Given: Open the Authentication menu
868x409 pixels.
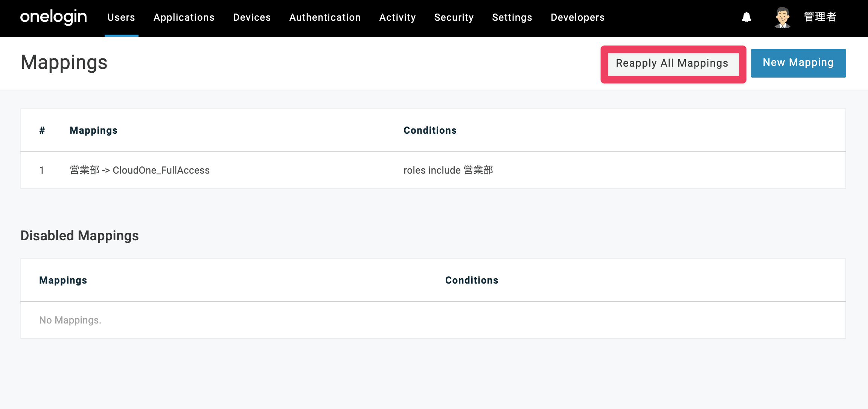Looking at the screenshot, I should [x=325, y=17].
